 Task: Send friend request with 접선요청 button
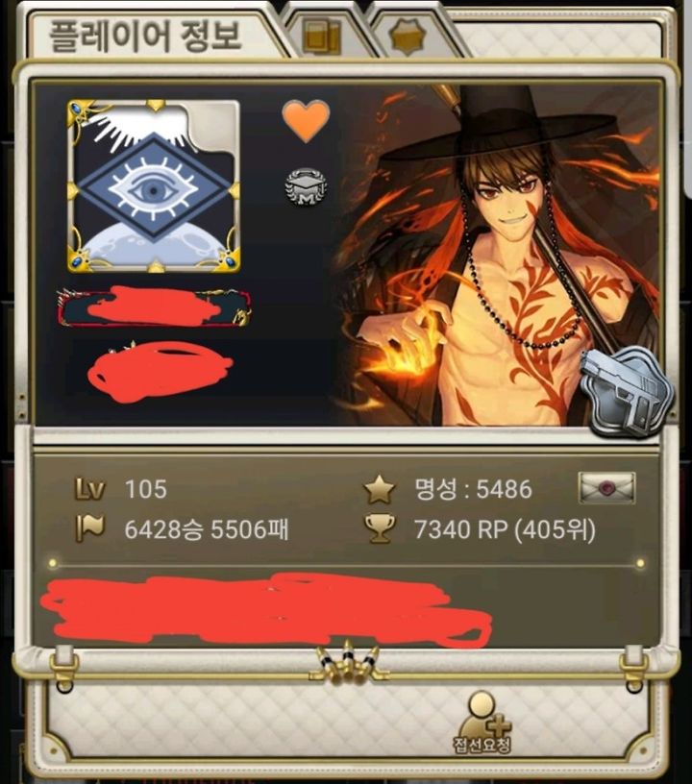pyautogui.click(x=482, y=723)
